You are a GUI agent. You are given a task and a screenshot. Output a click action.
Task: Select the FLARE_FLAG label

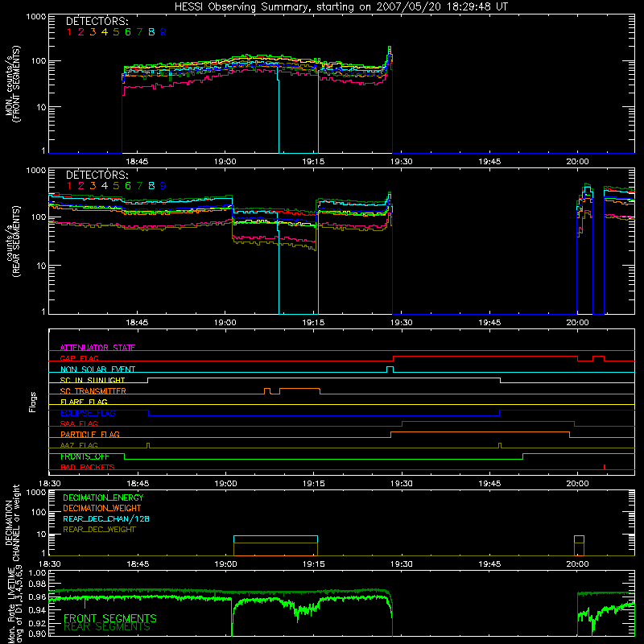(x=84, y=402)
